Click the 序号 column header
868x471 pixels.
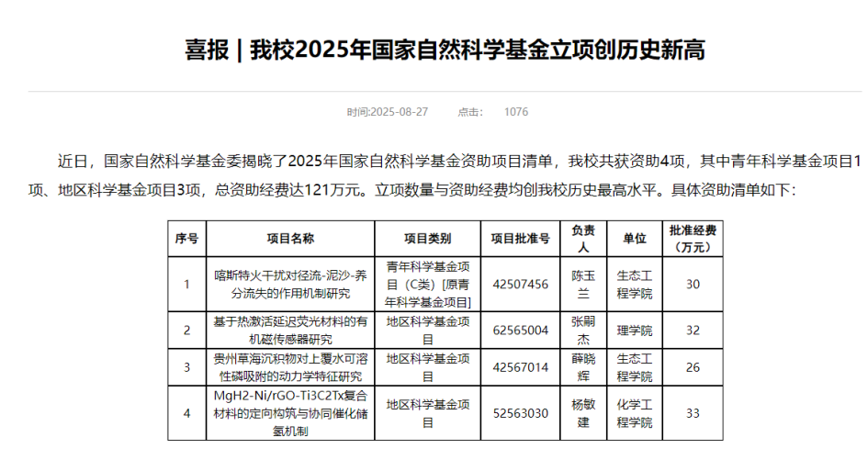click(x=186, y=238)
